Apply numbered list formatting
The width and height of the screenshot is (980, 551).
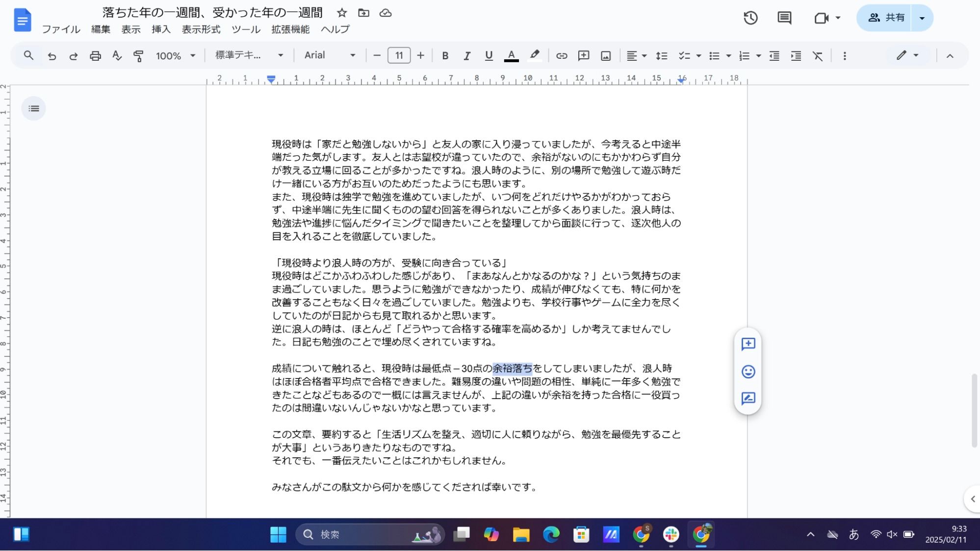[743, 55]
